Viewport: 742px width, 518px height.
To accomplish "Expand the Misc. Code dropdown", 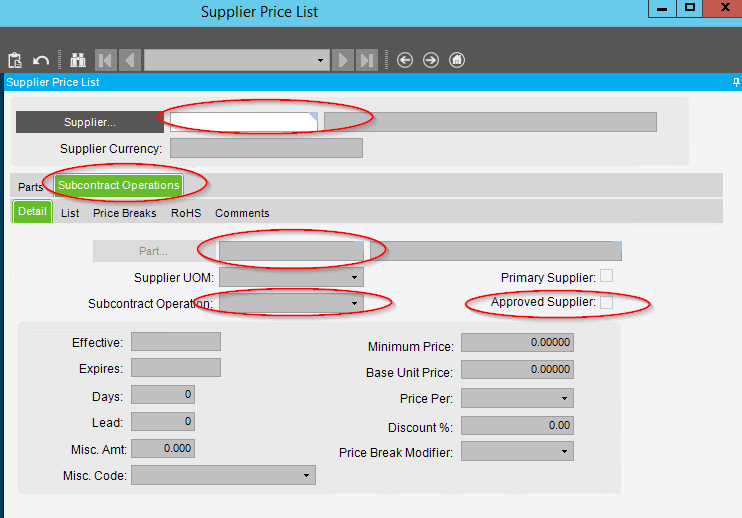I will (x=306, y=475).
